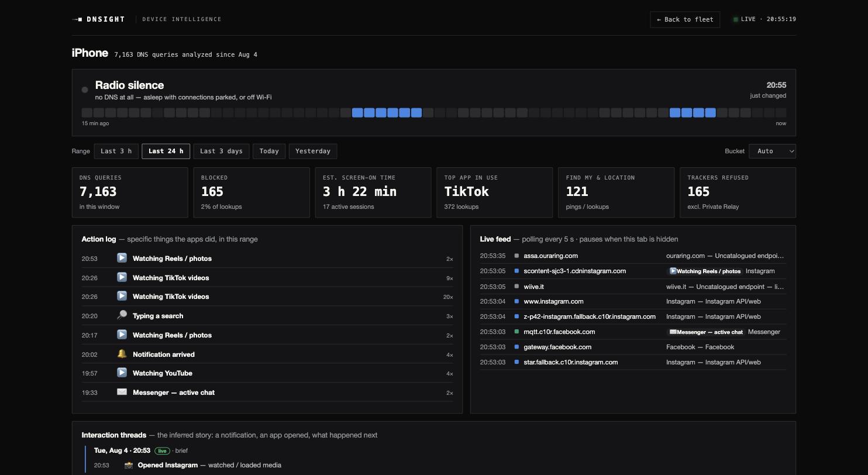Click 'assa.ouraring.com' in the live feed
Image resolution: width=868 pixels, height=475 pixels.
pyautogui.click(x=550, y=256)
